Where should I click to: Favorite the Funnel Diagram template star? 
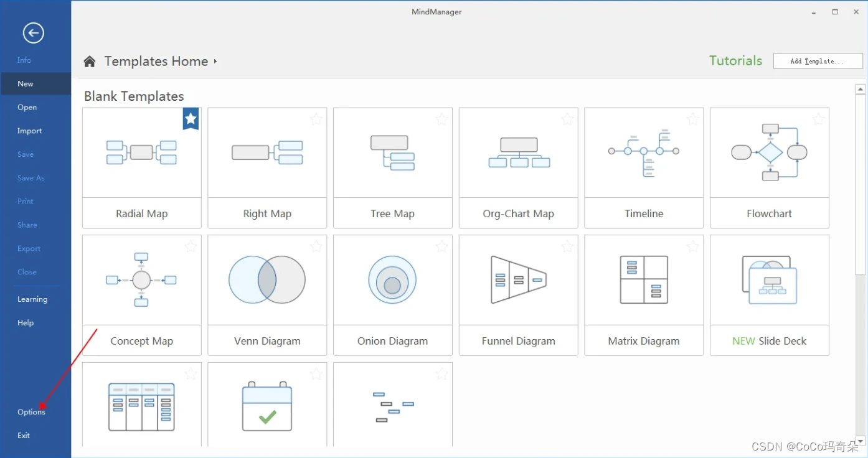(x=567, y=246)
